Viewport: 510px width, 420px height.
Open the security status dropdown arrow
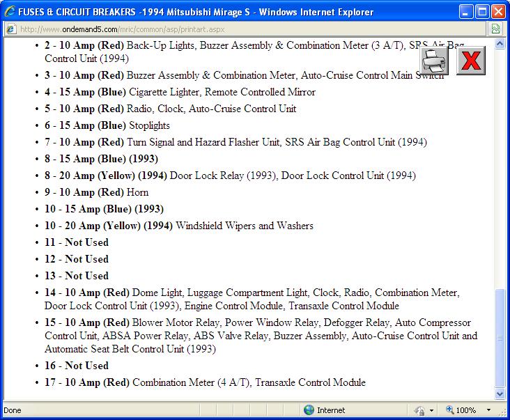pyautogui.click(x=431, y=410)
